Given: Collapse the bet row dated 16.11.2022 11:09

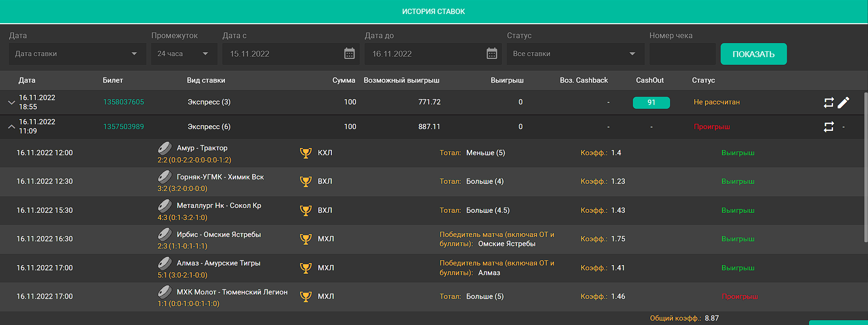Looking at the screenshot, I should (12, 127).
